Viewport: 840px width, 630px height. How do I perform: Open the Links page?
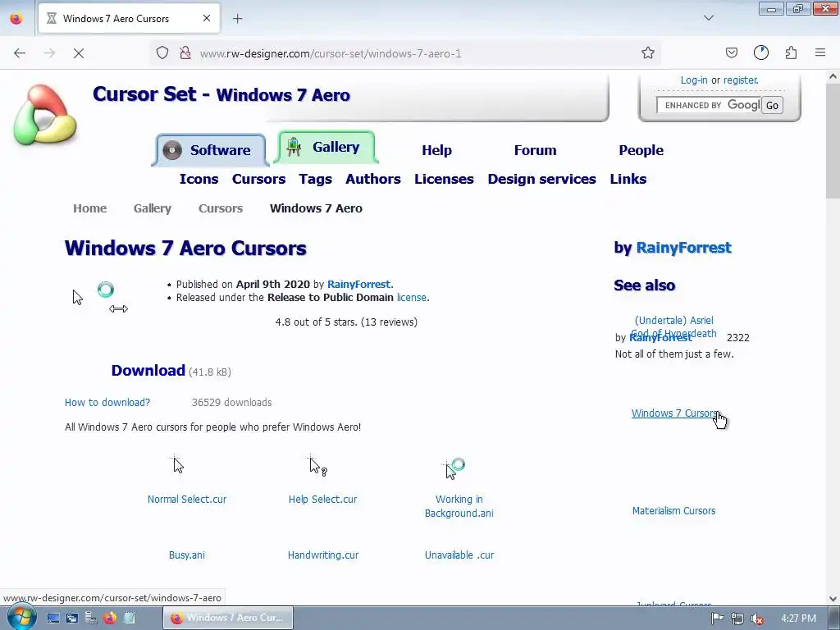click(x=628, y=179)
